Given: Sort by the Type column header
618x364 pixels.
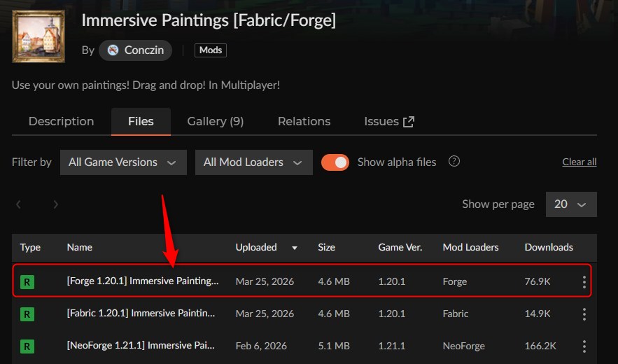Looking at the screenshot, I should coord(30,247).
